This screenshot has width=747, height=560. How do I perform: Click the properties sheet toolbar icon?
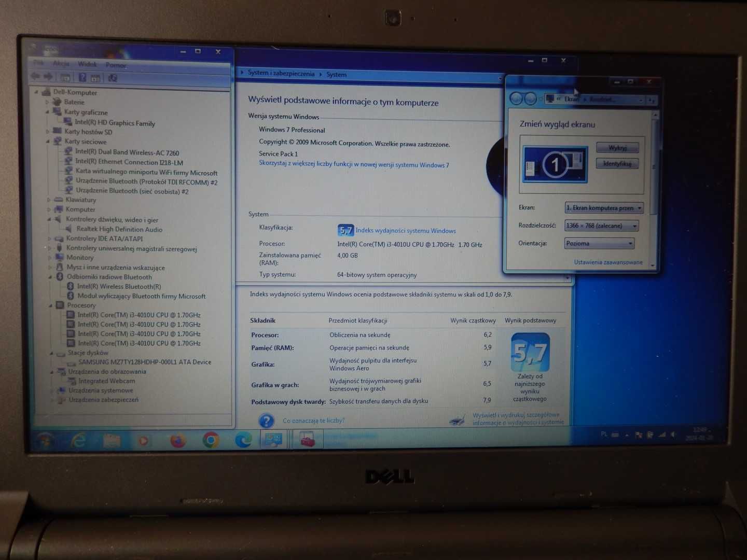tap(95, 78)
